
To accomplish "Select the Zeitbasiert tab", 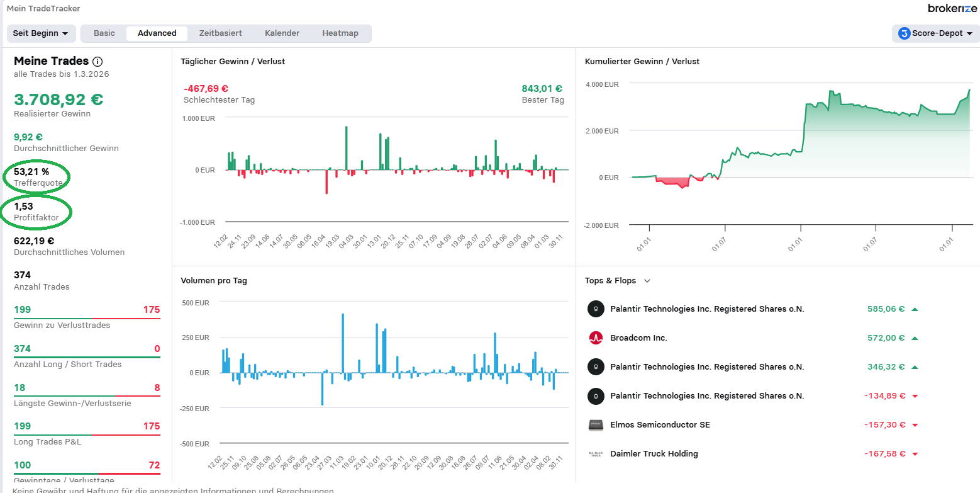I will tap(220, 33).
